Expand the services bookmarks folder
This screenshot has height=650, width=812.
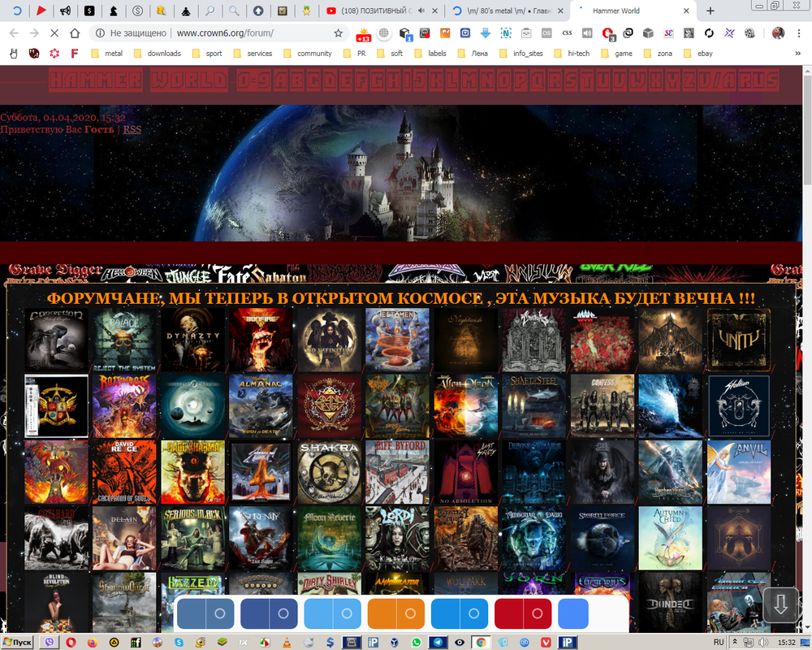pyautogui.click(x=253, y=54)
